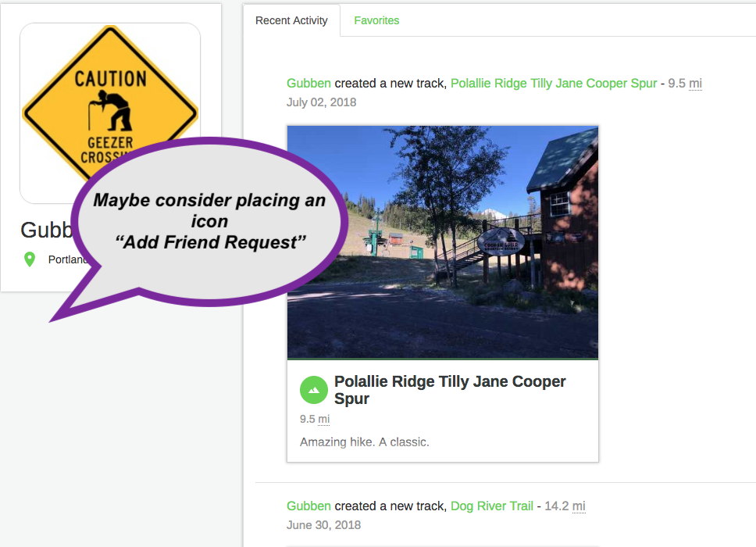Open the Cooper Spur ski lodge photo

(x=443, y=242)
